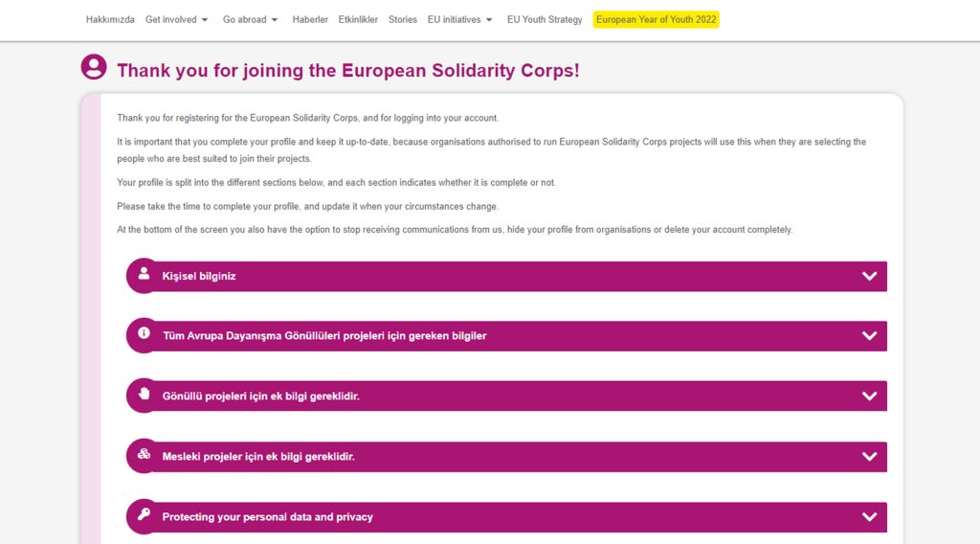Expand Kişisel bilginiz with its chevron
Screen dimensions: 980x544
point(869,277)
